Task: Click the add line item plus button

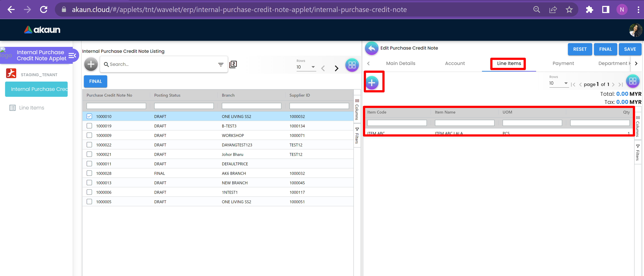Action: point(372,83)
